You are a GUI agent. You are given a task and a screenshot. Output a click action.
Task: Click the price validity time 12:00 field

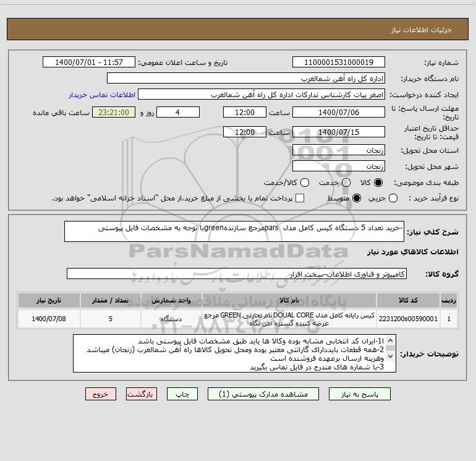click(x=245, y=132)
